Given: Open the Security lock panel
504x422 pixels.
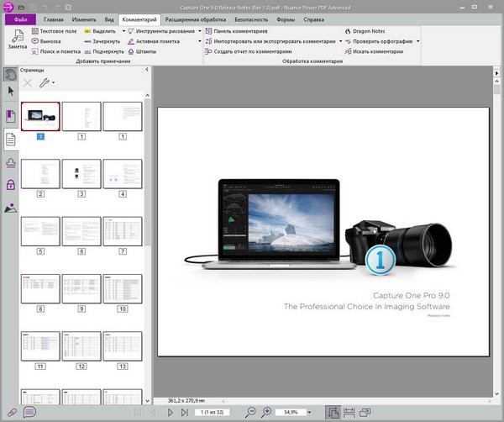Looking at the screenshot, I should click(11, 185).
